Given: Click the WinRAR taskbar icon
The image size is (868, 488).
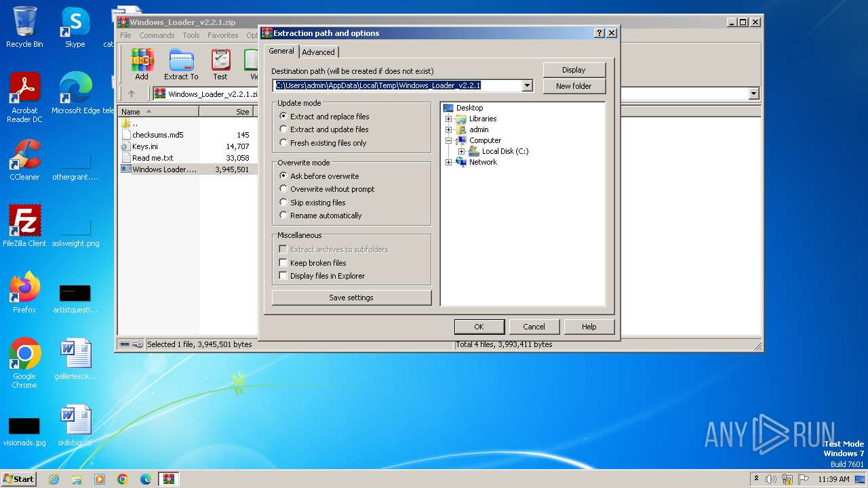Looking at the screenshot, I should click(169, 479).
